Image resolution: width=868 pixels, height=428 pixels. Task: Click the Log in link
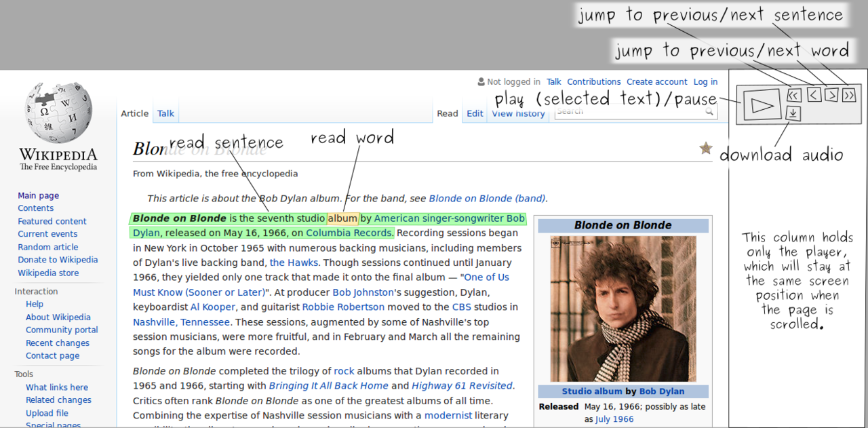tap(705, 81)
